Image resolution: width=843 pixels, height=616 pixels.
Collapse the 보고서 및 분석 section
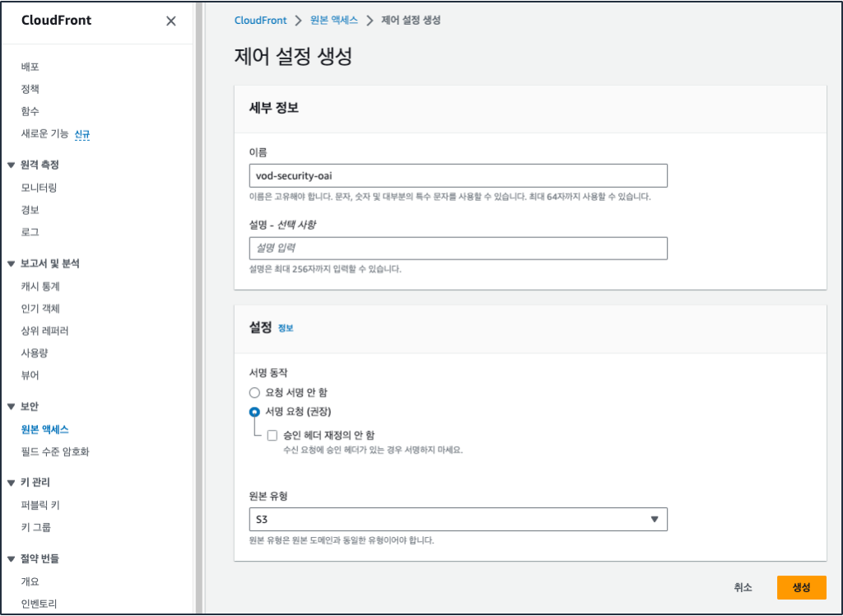(11, 264)
